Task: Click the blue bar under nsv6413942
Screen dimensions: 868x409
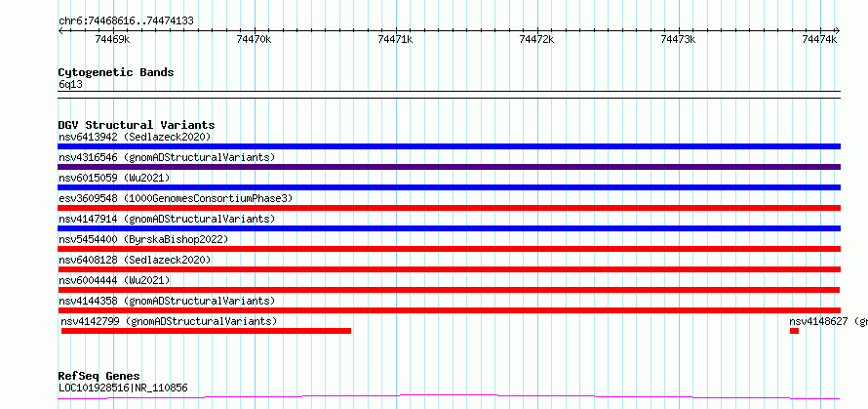Action: point(449,146)
